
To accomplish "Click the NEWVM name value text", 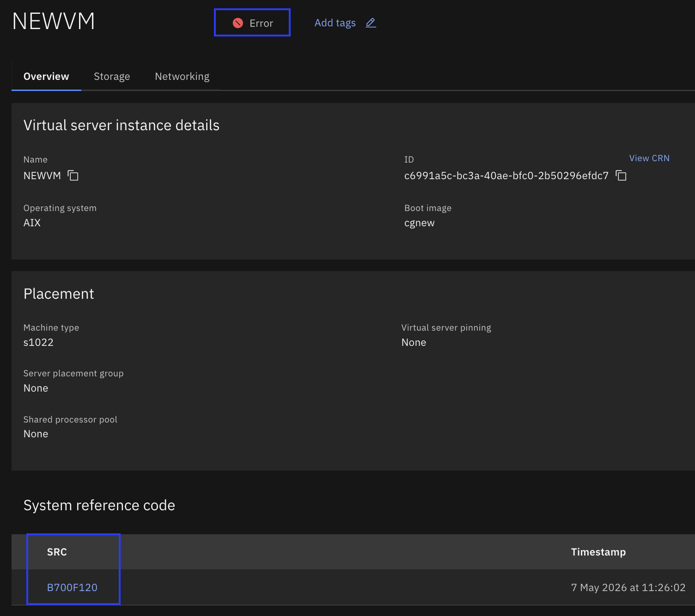I will tap(42, 176).
